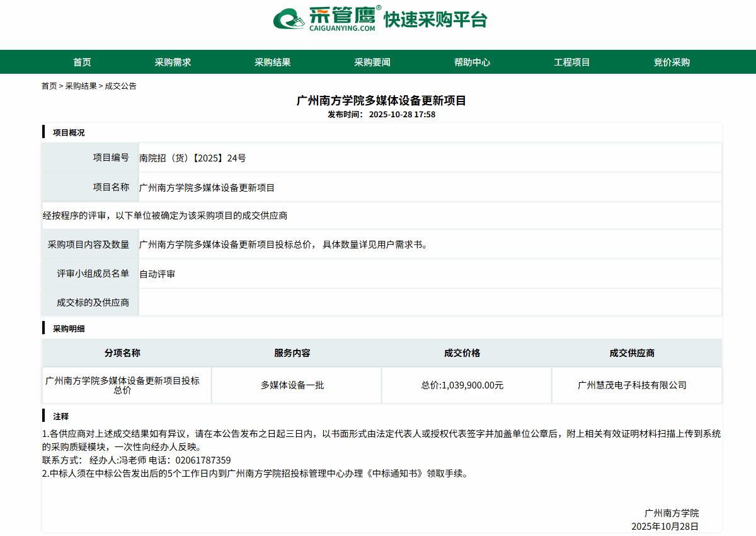Click 采购结果 breadcrumb link
This screenshot has height=536, width=756.
click(x=81, y=86)
